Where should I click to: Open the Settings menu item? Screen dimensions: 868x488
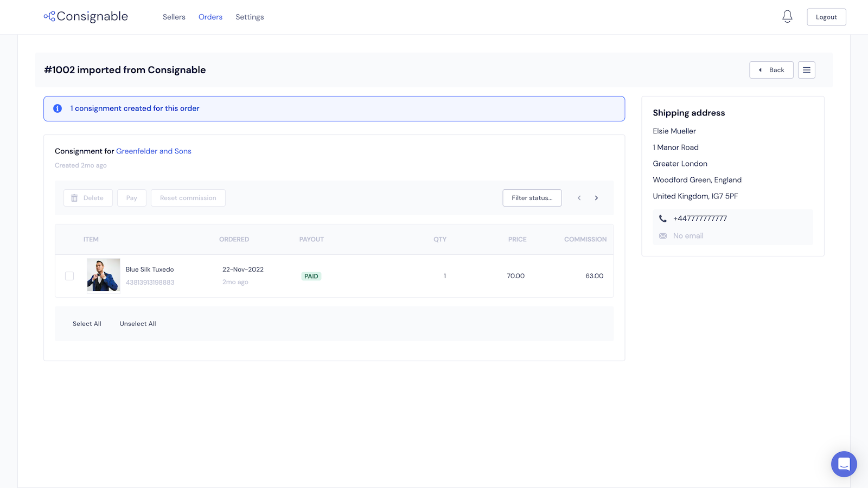pos(250,17)
